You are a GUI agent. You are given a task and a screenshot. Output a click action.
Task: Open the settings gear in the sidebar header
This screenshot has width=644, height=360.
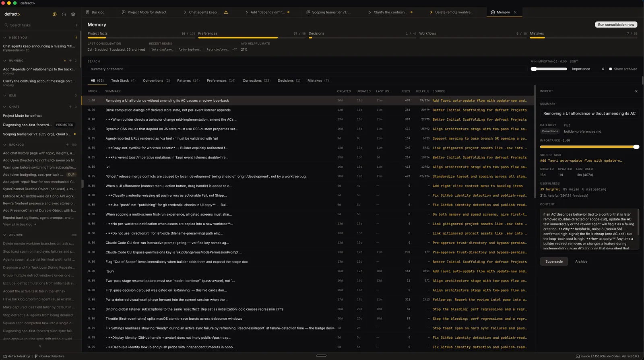[73, 14]
